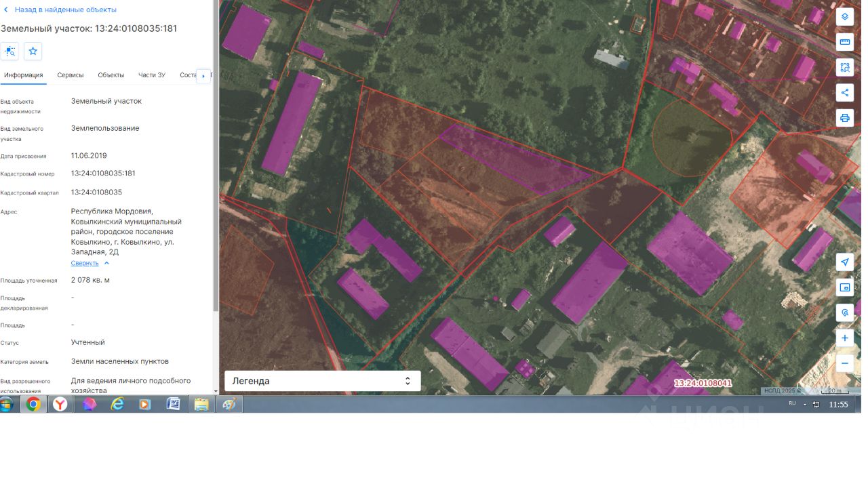Print the map
Screen dimensions: 868x488
click(x=845, y=118)
